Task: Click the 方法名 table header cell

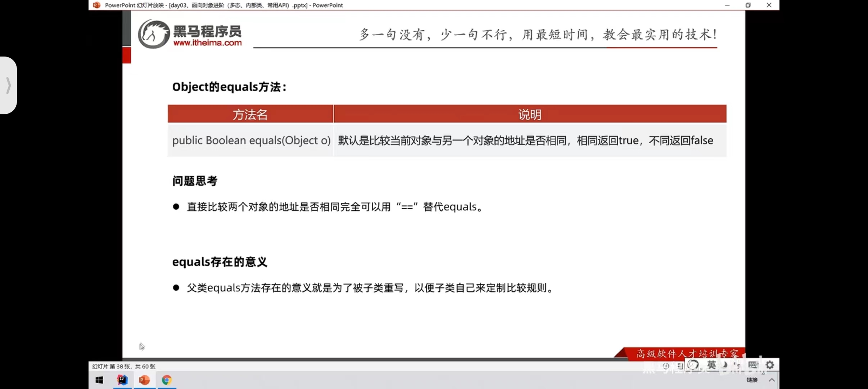Action: tap(250, 115)
